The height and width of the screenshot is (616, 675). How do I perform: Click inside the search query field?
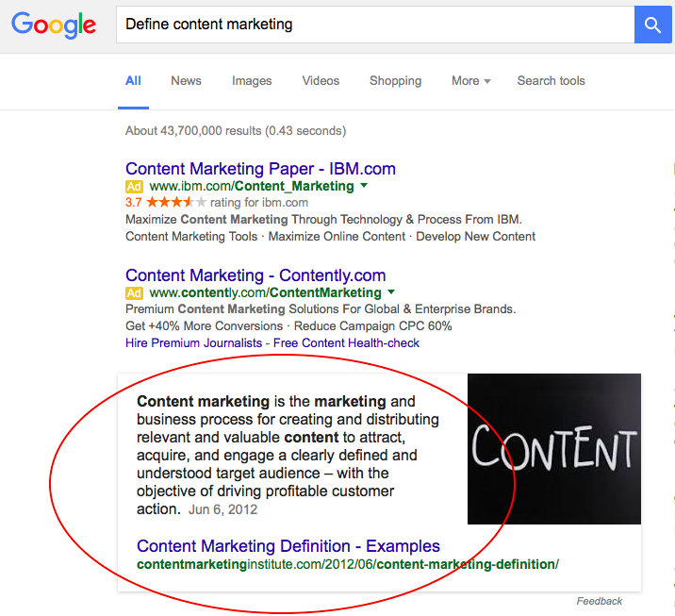tap(375, 25)
